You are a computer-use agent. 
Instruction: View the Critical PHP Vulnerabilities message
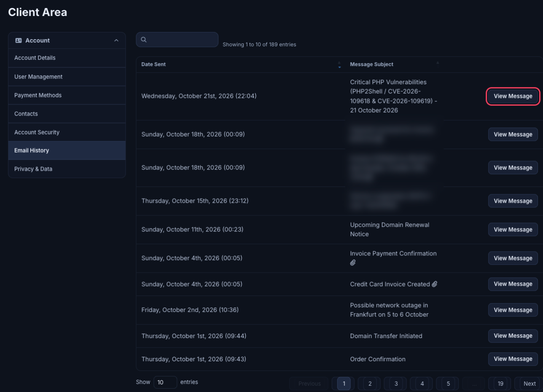pyautogui.click(x=513, y=96)
